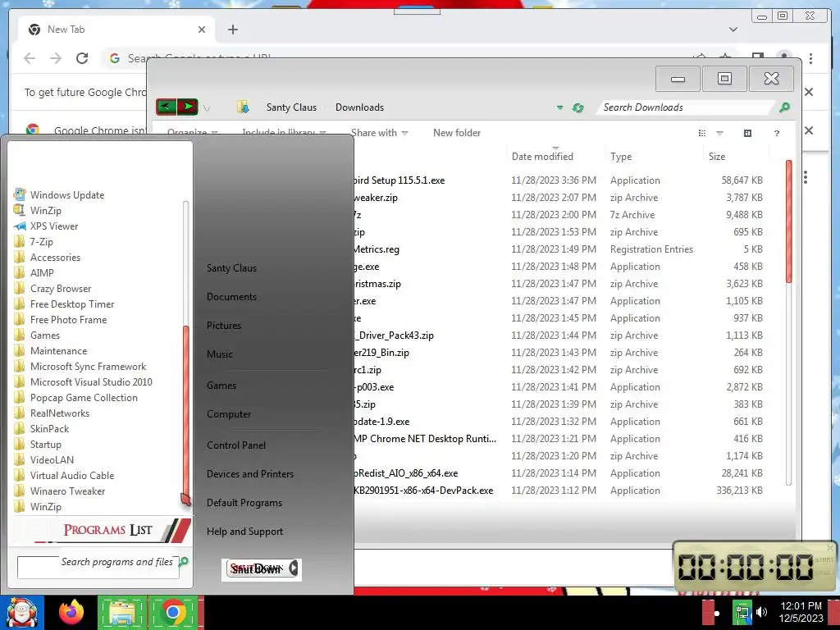Focus the Search Downloads field

pyautogui.click(x=686, y=107)
